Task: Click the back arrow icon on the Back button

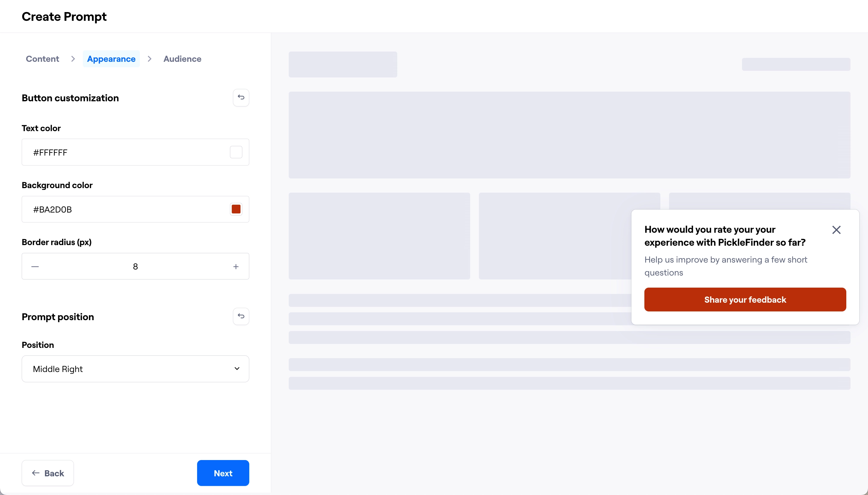Action: (36, 473)
